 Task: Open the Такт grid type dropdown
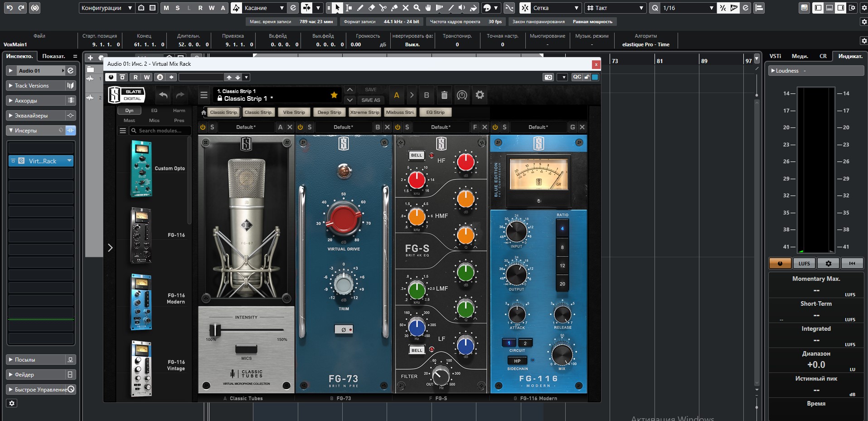pyautogui.click(x=615, y=8)
